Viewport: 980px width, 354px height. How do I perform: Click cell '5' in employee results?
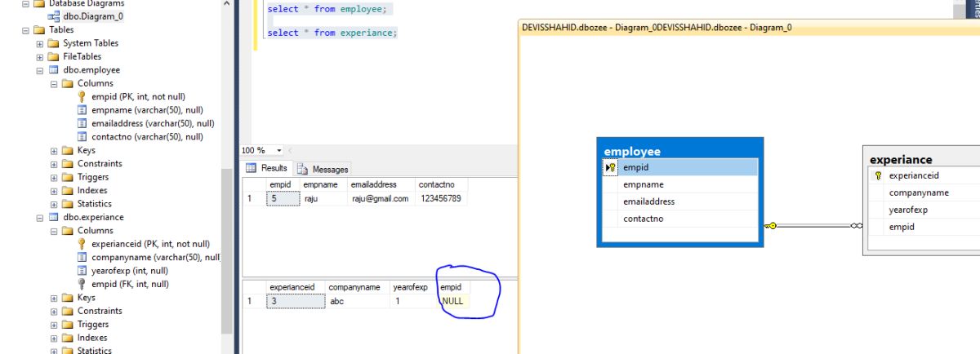click(282, 198)
